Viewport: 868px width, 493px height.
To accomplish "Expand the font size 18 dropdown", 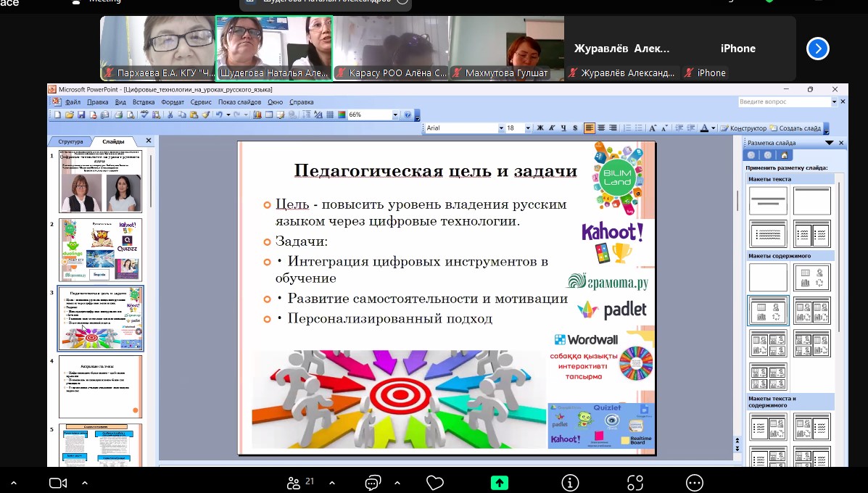I will pos(529,128).
